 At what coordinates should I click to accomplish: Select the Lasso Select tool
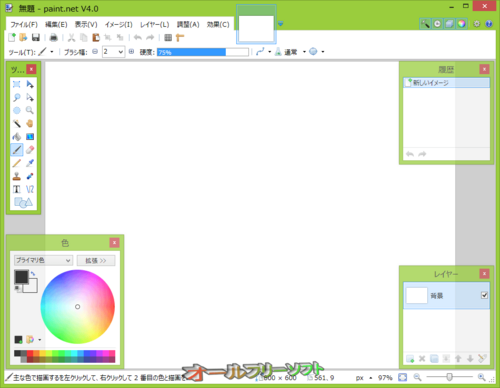[17, 97]
